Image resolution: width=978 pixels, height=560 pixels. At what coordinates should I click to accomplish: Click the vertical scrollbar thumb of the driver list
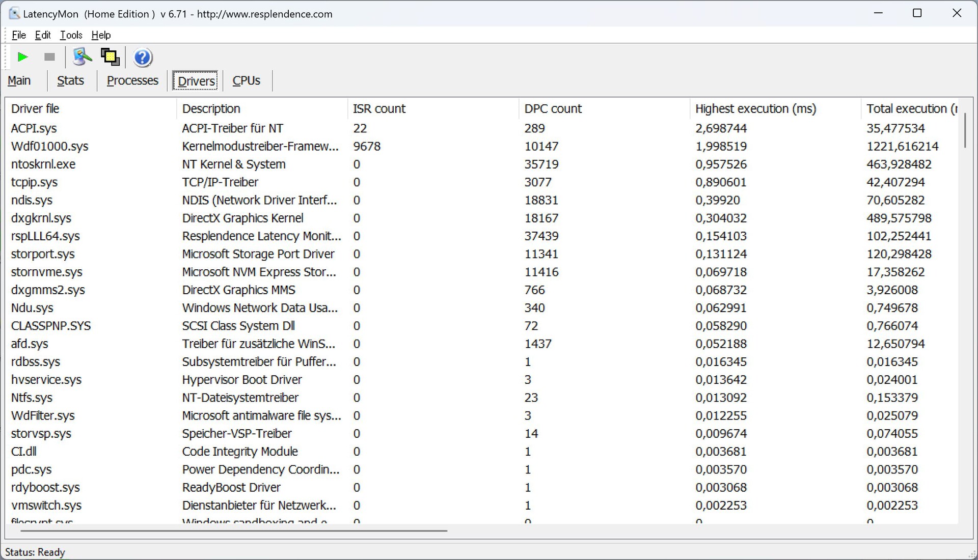tap(965, 131)
